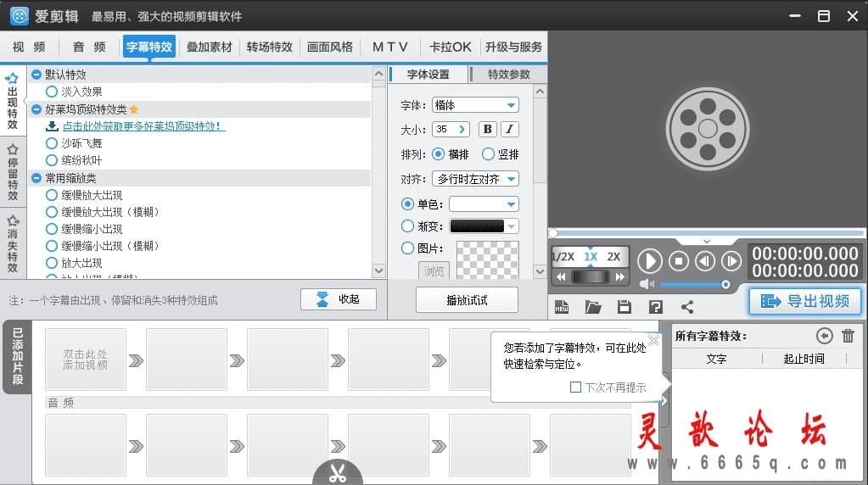Select 图片 image fill radio
This screenshot has height=485, width=868.
click(x=407, y=248)
